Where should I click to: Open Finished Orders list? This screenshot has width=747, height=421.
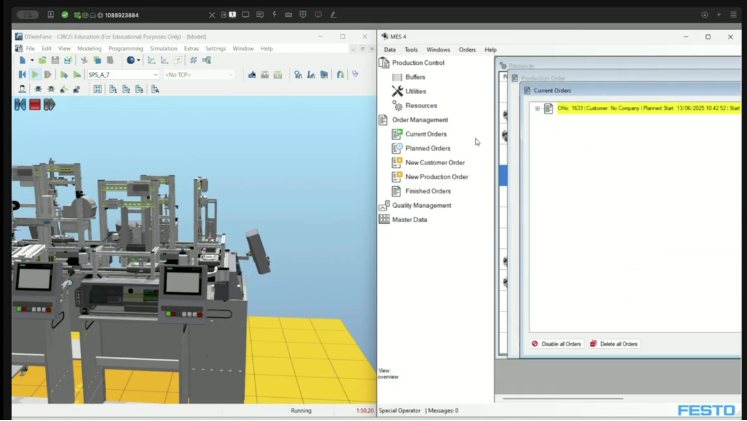427,191
